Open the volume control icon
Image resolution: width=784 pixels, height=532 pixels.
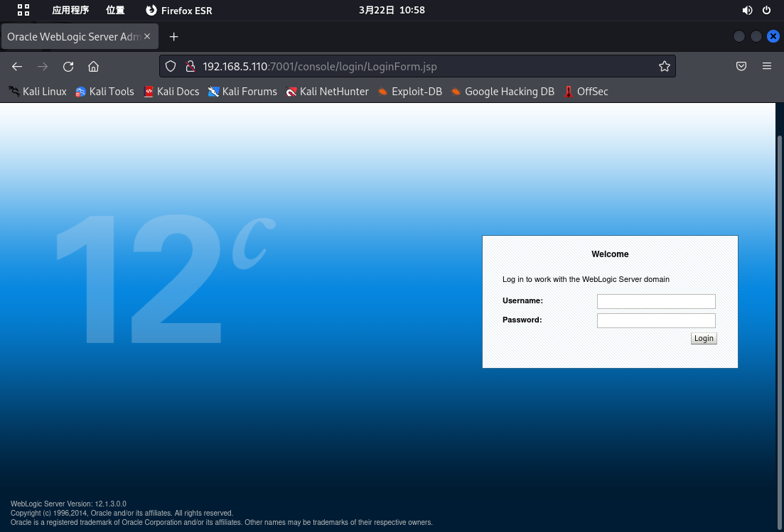click(747, 10)
